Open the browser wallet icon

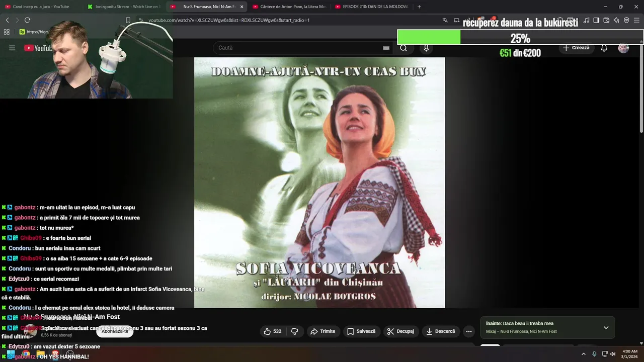pyautogui.click(x=606, y=20)
